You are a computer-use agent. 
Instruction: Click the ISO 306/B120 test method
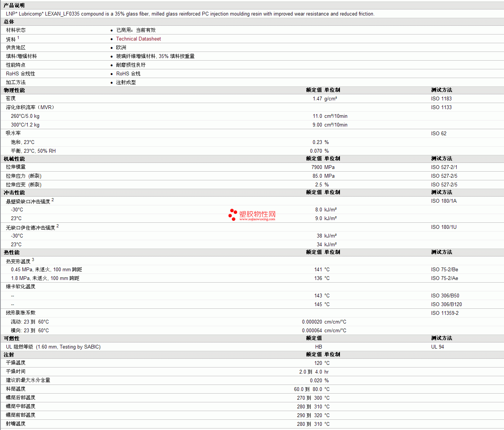pos(446,304)
